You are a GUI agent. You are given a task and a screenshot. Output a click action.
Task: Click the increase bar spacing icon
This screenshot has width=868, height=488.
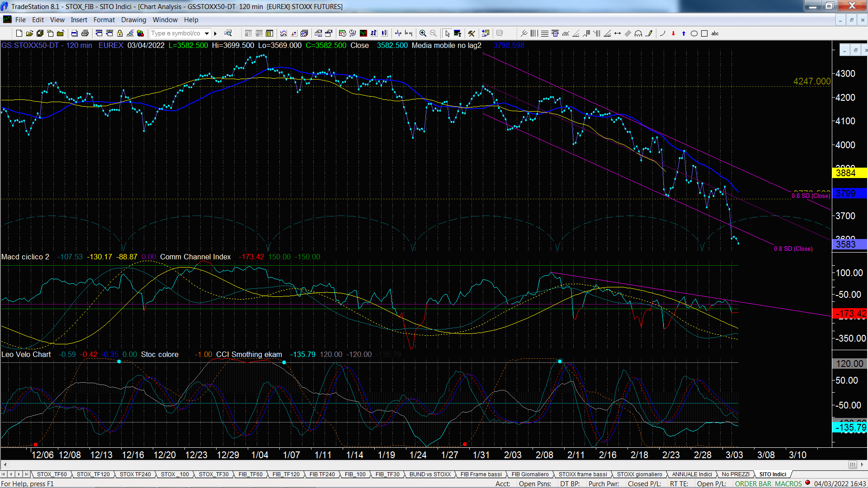point(409,33)
